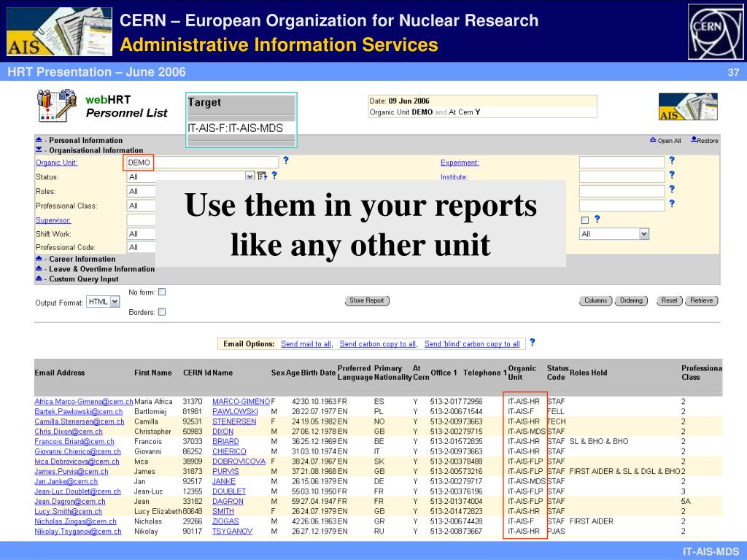Open email link Africa.Marco-Gimeno@cern.ch
747x560 pixels.
click(84, 402)
